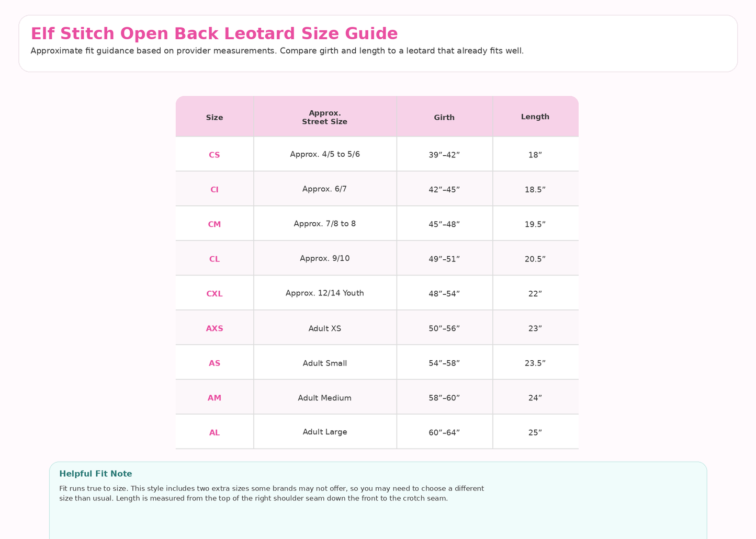This screenshot has width=756, height=539.
Task: Click 'Approx. 4/5 to 5/6' street size cell
Action: (325, 154)
